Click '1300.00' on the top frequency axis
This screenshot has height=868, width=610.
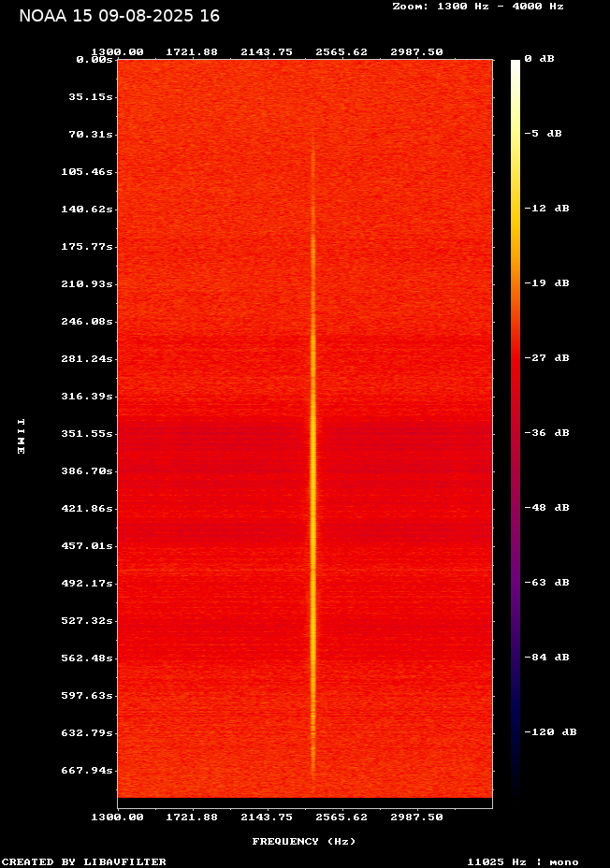pos(117,52)
